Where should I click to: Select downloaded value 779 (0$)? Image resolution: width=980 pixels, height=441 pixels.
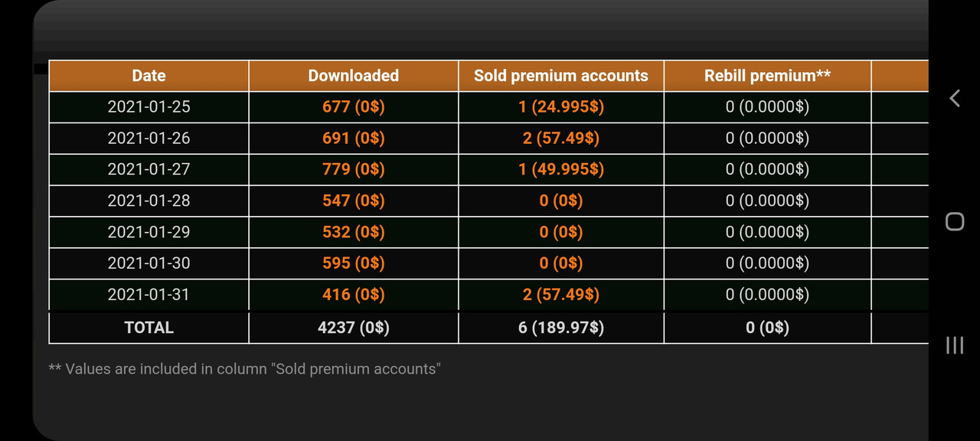point(353,169)
